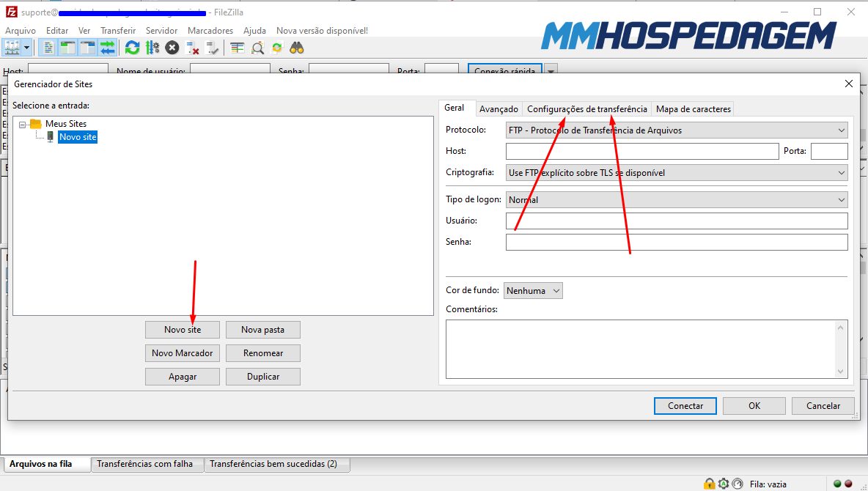868x491 pixels.
Task: Open the Site Manager icon's dropdown arrow
Action: pos(26,48)
